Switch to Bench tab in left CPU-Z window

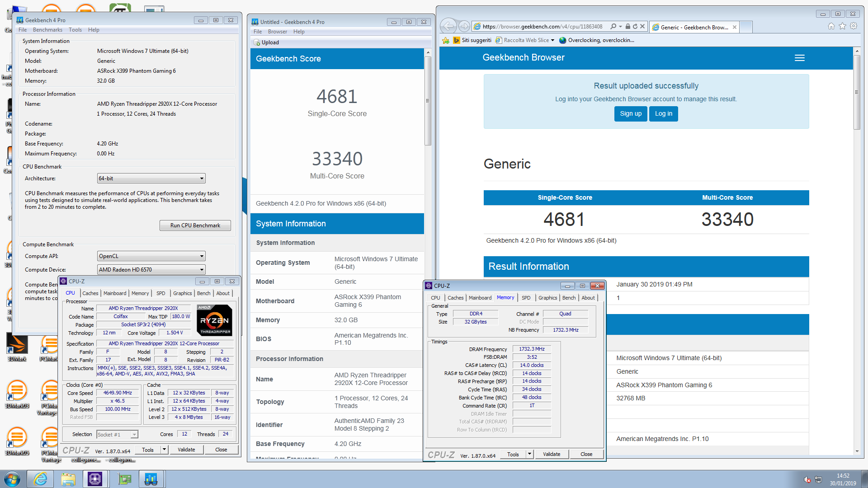pyautogui.click(x=203, y=293)
